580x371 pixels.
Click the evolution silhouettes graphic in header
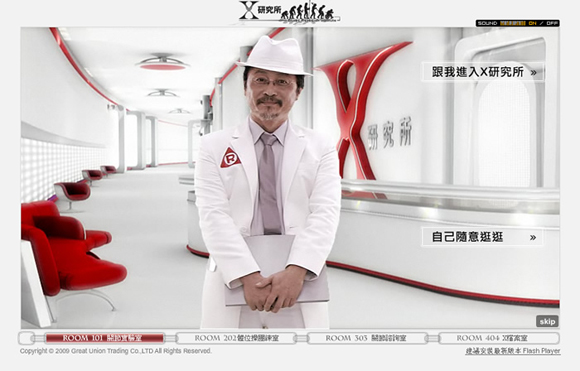click(x=308, y=11)
